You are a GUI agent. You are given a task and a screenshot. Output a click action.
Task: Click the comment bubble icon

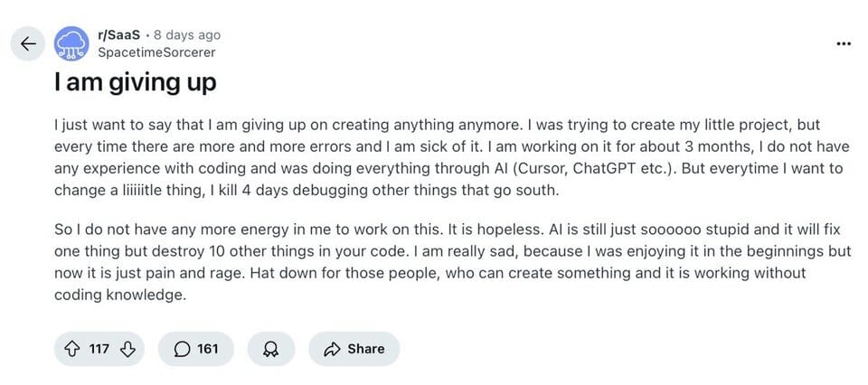point(181,349)
